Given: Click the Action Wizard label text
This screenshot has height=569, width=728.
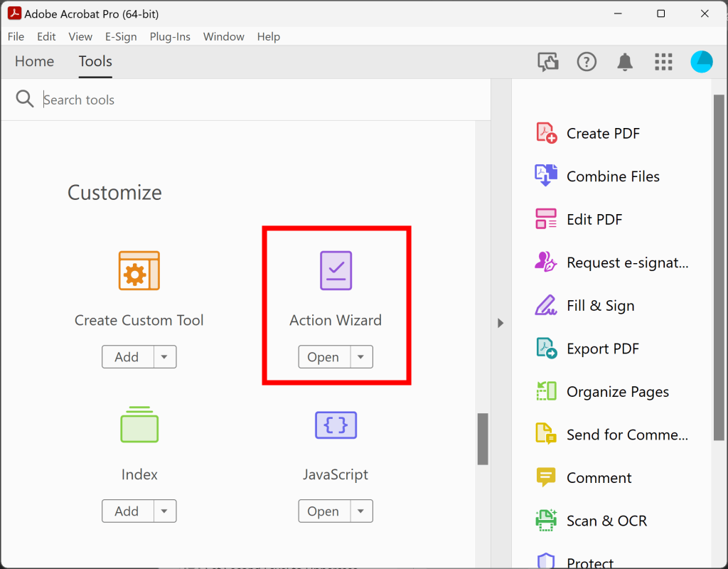Looking at the screenshot, I should coord(336,320).
